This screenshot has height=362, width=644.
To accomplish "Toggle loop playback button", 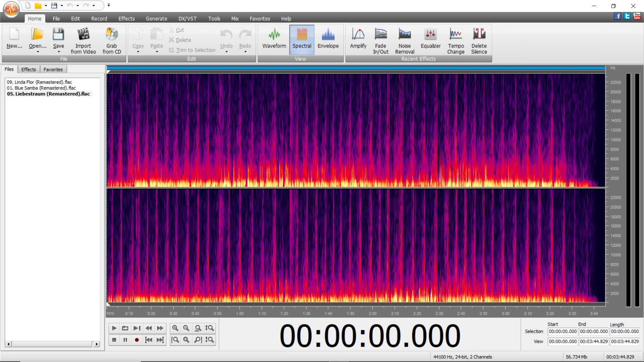I will click(125, 328).
